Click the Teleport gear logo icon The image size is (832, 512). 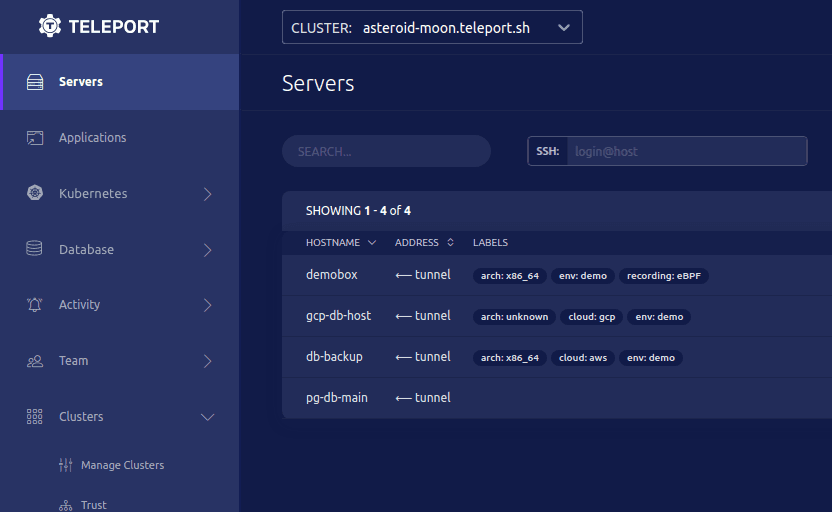coord(50,26)
